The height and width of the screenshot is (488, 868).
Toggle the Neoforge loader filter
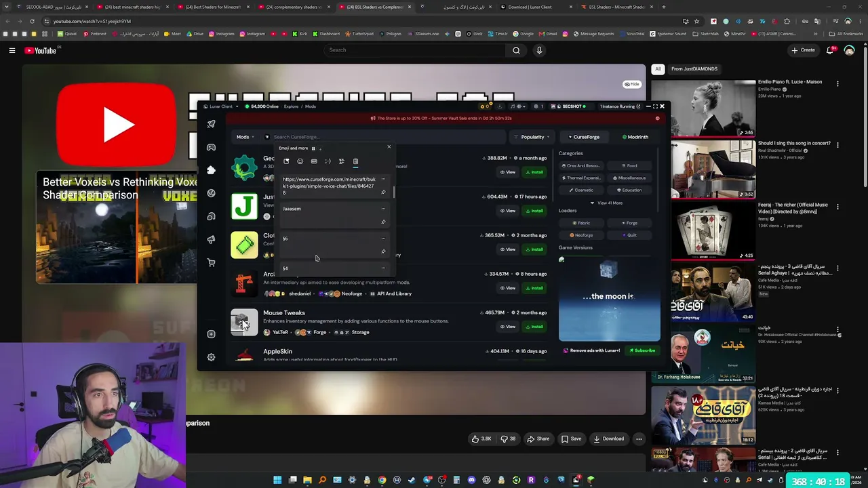pos(581,235)
